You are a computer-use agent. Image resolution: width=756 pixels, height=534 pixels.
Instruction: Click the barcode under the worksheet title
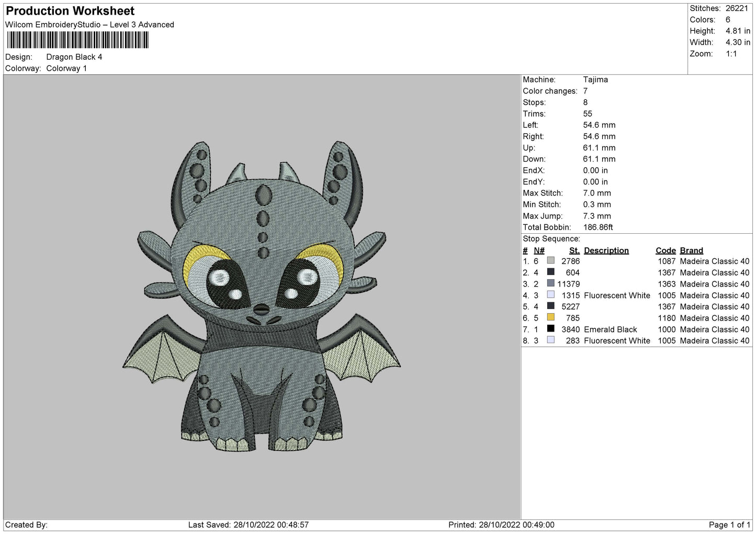[78, 40]
